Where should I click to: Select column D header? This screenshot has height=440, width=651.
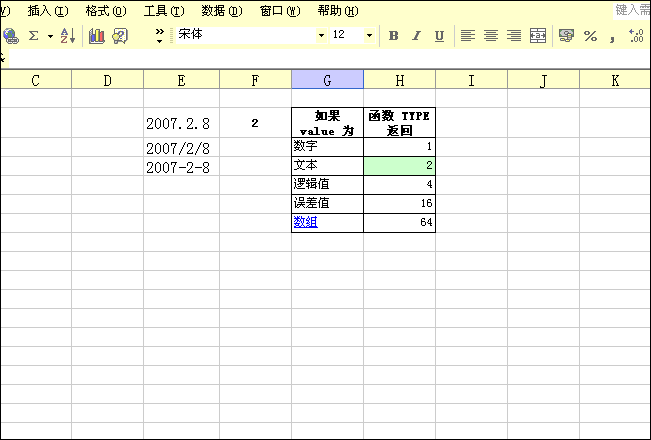click(x=108, y=80)
